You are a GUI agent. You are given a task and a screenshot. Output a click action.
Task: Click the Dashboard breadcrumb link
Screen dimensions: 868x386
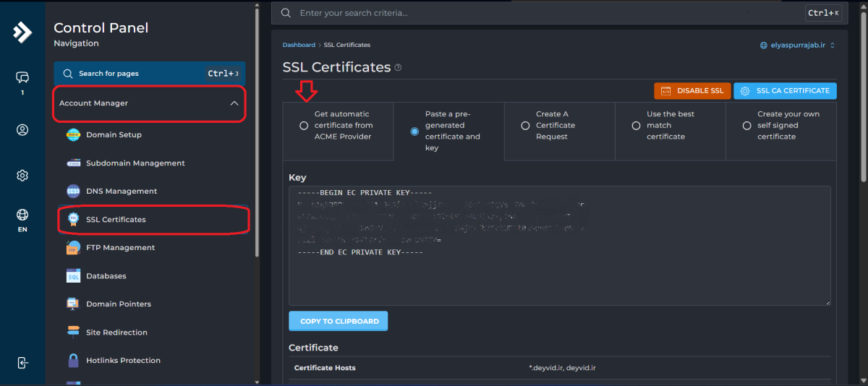click(299, 45)
